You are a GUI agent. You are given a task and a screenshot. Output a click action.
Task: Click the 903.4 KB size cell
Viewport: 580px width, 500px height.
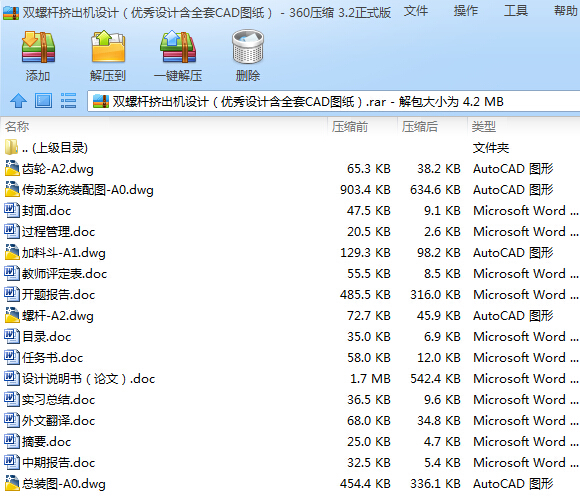point(365,190)
